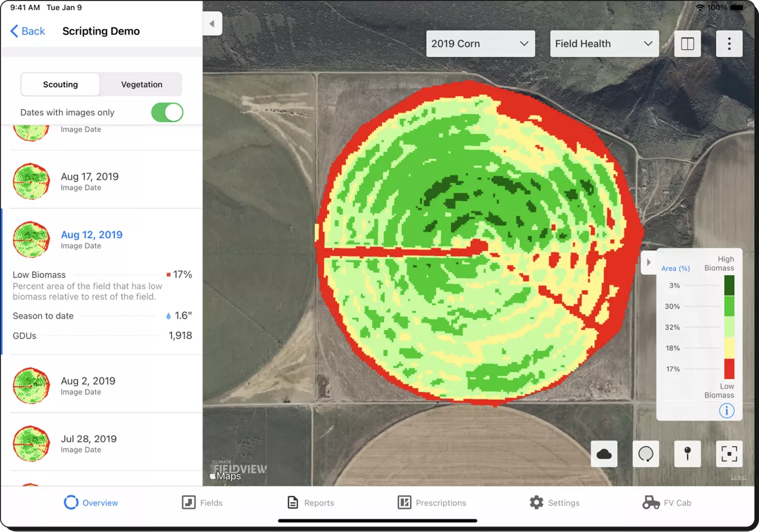Click the Wi-Fi icon in status bar
This screenshot has height=532, width=759.
(700, 8)
